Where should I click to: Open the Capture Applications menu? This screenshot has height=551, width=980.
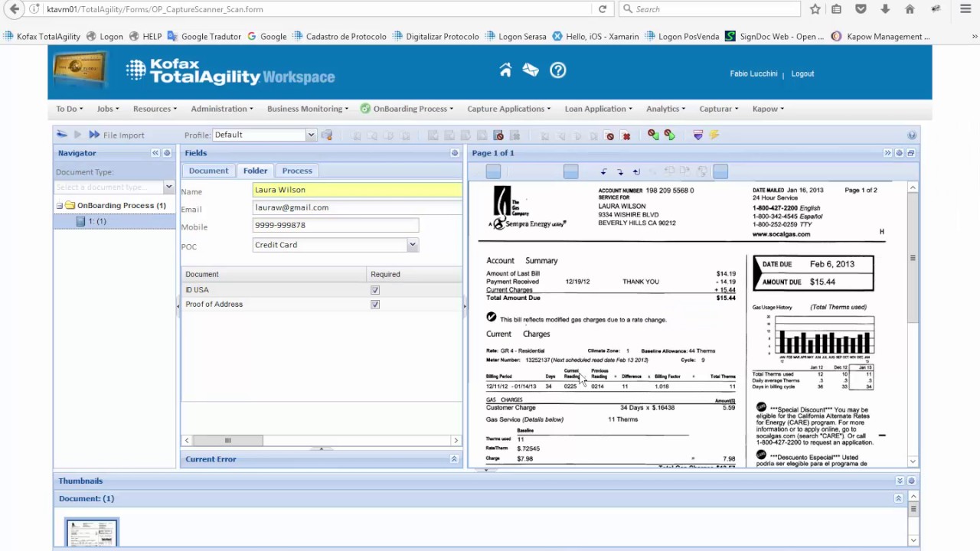[x=509, y=109]
